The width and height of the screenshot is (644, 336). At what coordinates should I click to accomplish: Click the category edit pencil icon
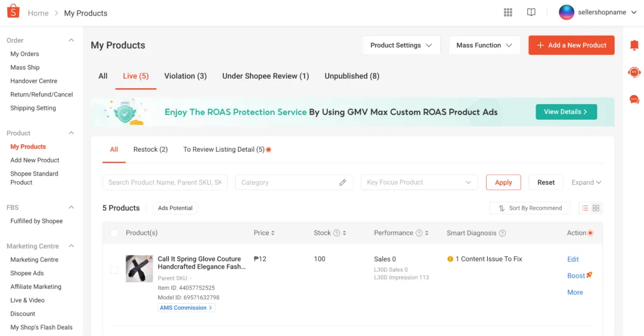(x=342, y=182)
